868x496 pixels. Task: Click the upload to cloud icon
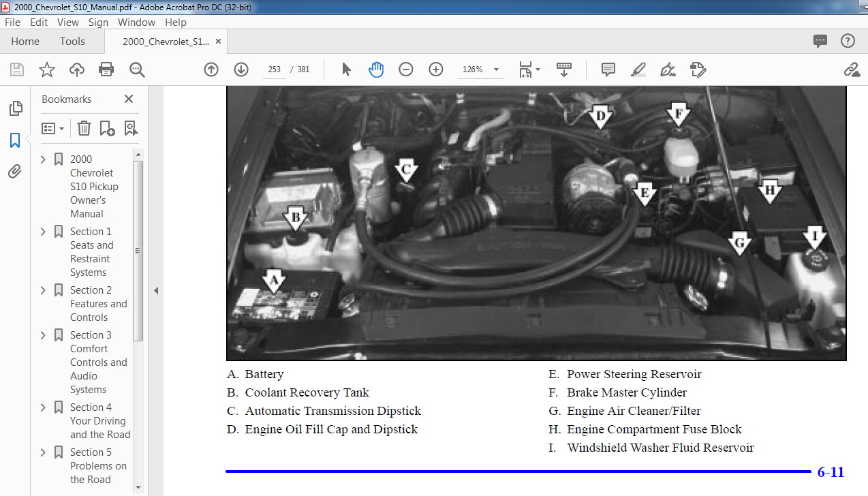[x=77, y=69]
